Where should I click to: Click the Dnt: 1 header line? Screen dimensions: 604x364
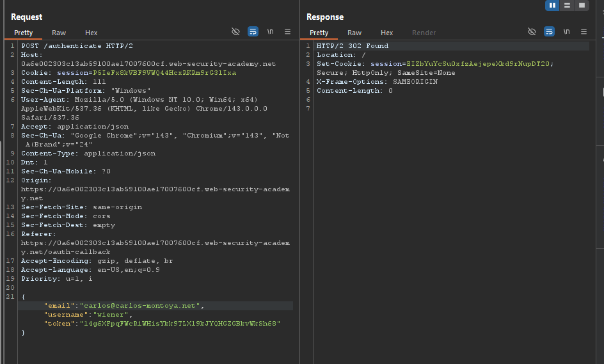[x=35, y=162]
